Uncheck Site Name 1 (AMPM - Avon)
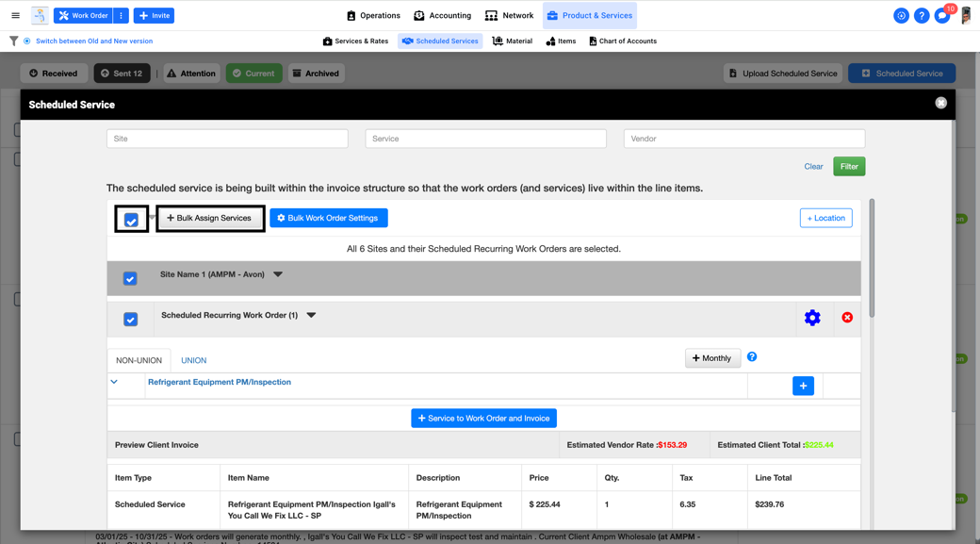Screen dimensions: 980x544 pos(130,278)
